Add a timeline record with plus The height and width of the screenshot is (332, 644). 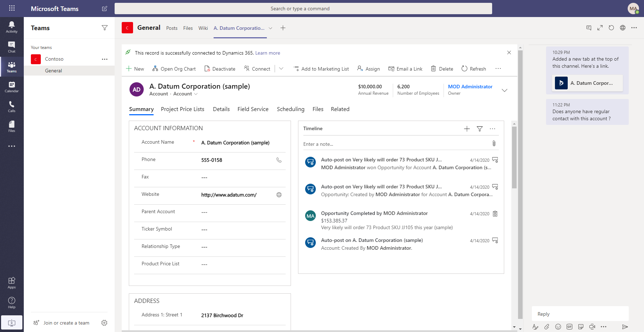pos(467,129)
